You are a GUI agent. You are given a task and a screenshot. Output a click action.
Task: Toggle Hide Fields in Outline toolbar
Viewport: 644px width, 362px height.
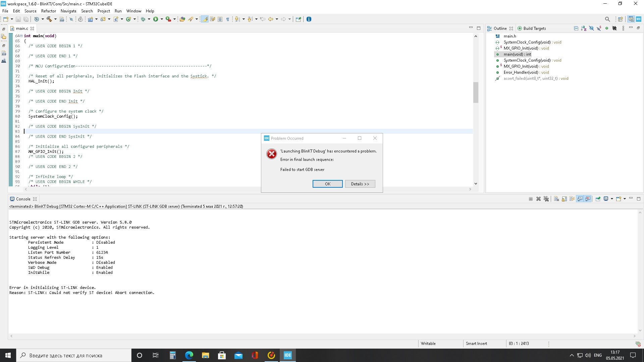(x=591, y=28)
